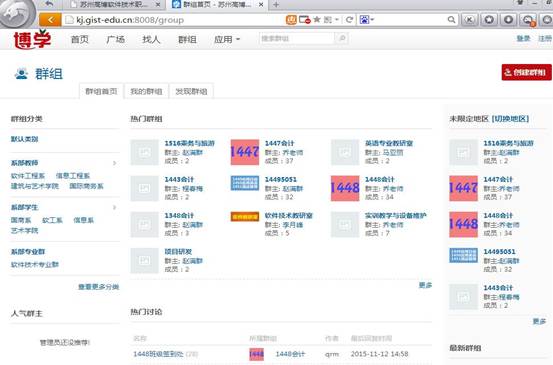Expand the 系部学生 category arrow

(115, 207)
